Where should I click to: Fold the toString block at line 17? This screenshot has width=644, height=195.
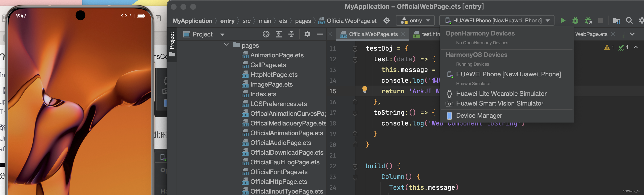click(x=355, y=113)
